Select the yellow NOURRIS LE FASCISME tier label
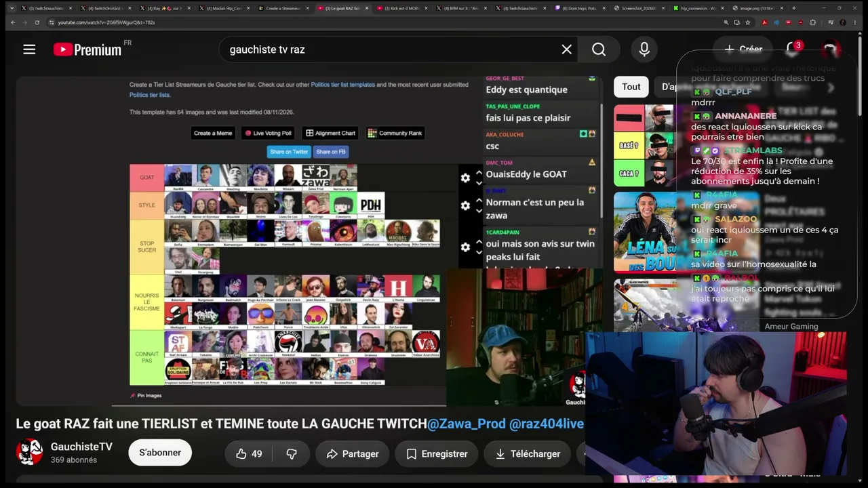868x488 pixels. (x=147, y=302)
